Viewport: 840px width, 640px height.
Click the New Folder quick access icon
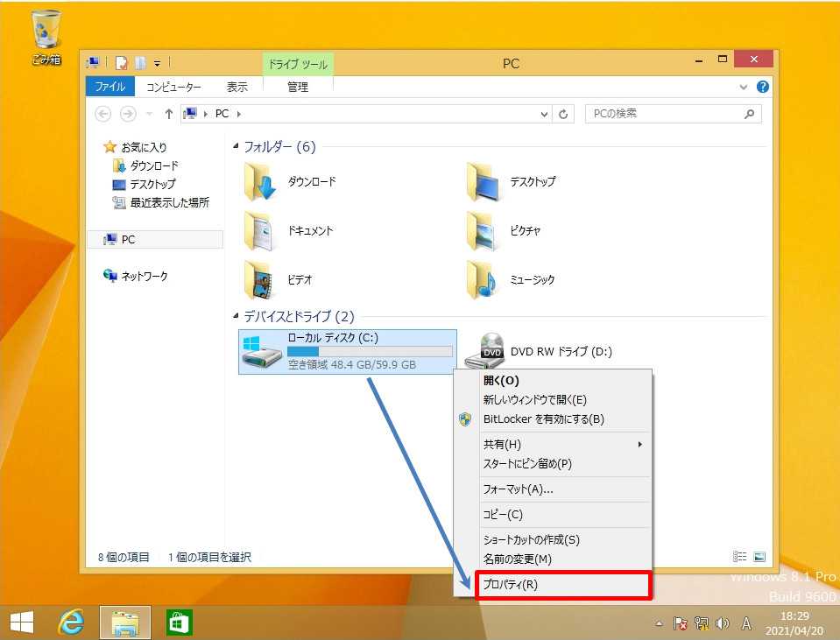coord(140,63)
